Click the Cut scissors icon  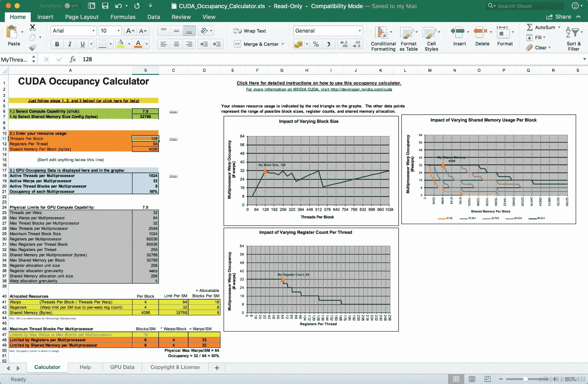(33, 28)
